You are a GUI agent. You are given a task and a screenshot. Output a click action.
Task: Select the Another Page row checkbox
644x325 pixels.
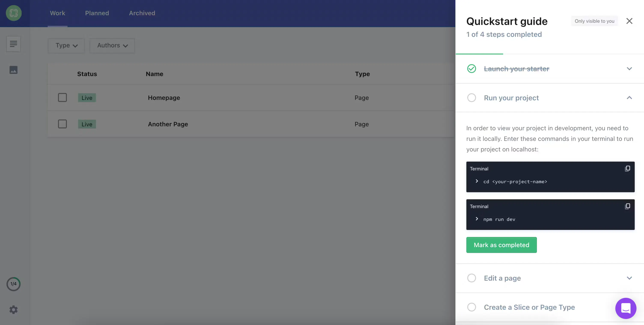(x=62, y=124)
